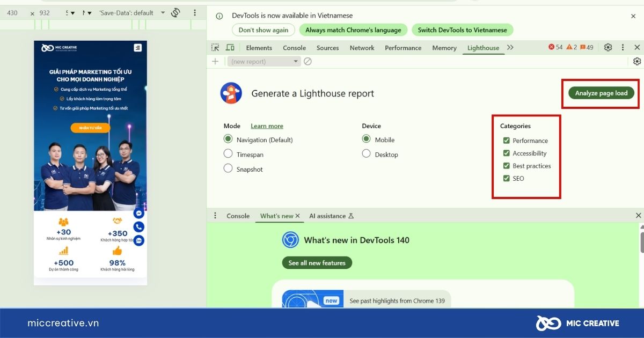Open the hamburger menu on mobile preview

pos(138,48)
